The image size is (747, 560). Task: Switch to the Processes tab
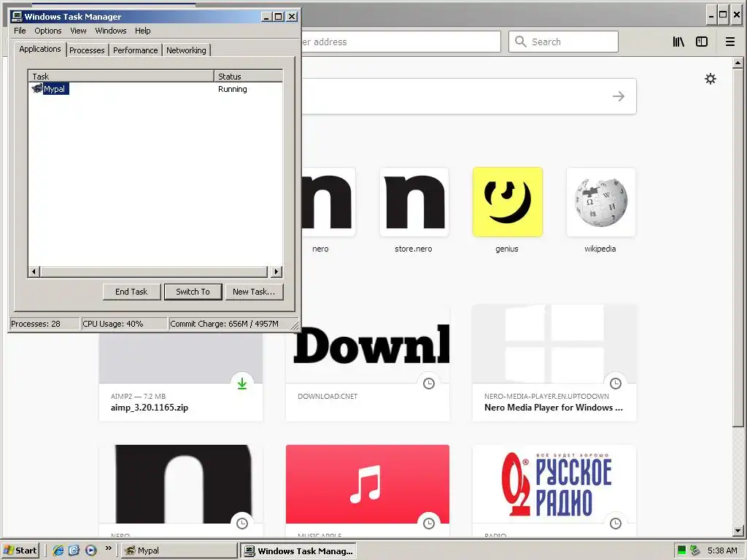[x=87, y=50]
